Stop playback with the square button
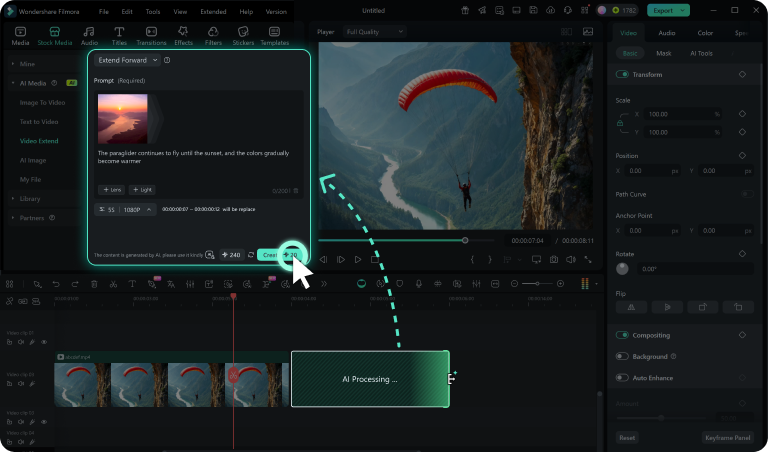The height and width of the screenshot is (452, 768). tap(375, 260)
